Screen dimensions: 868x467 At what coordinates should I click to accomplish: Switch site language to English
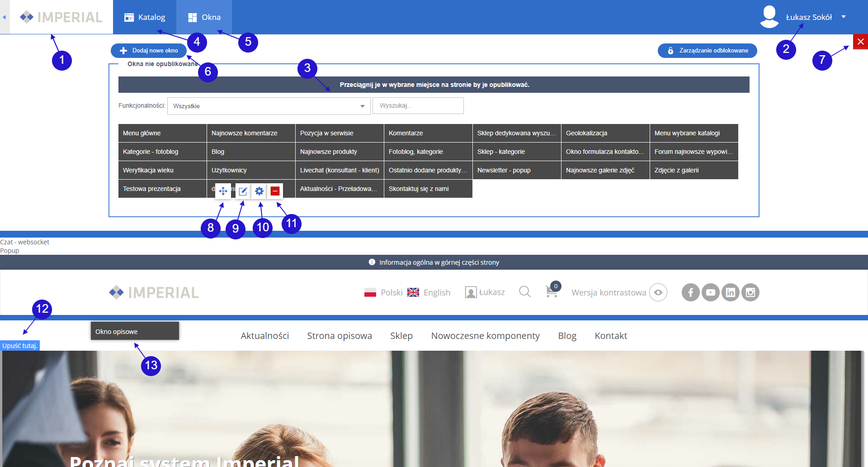click(429, 292)
